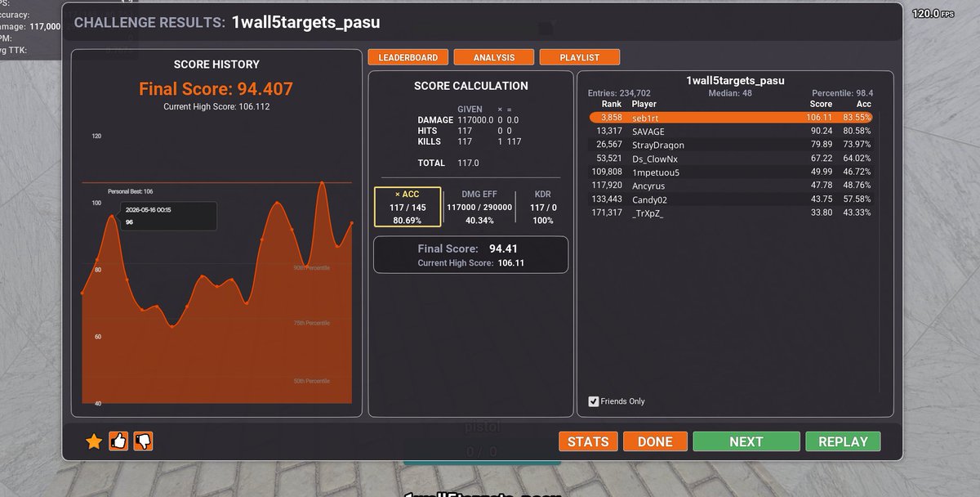The image size is (980, 497).
Task: Uncheck the Friends Only checkbox
Action: tap(594, 401)
